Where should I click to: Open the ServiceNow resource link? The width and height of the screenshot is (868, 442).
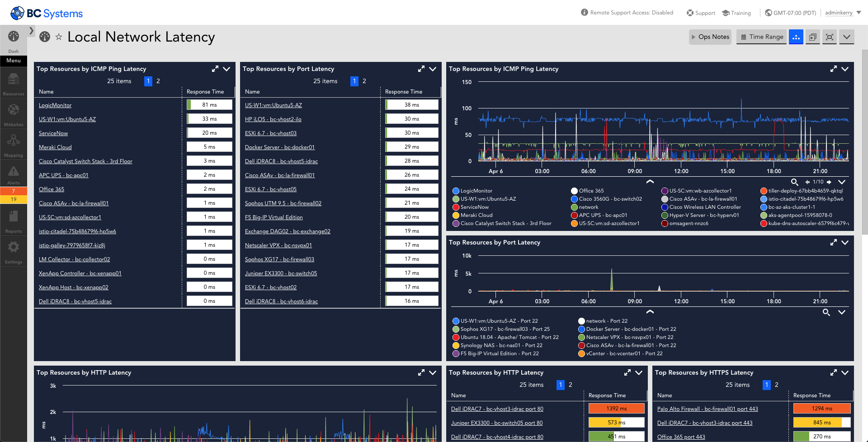click(53, 133)
